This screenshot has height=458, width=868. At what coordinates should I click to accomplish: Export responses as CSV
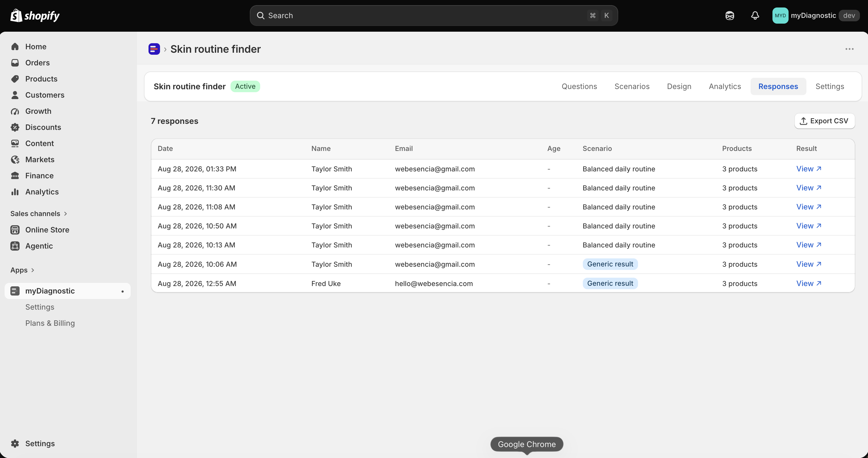pyautogui.click(x=824, y=121)
